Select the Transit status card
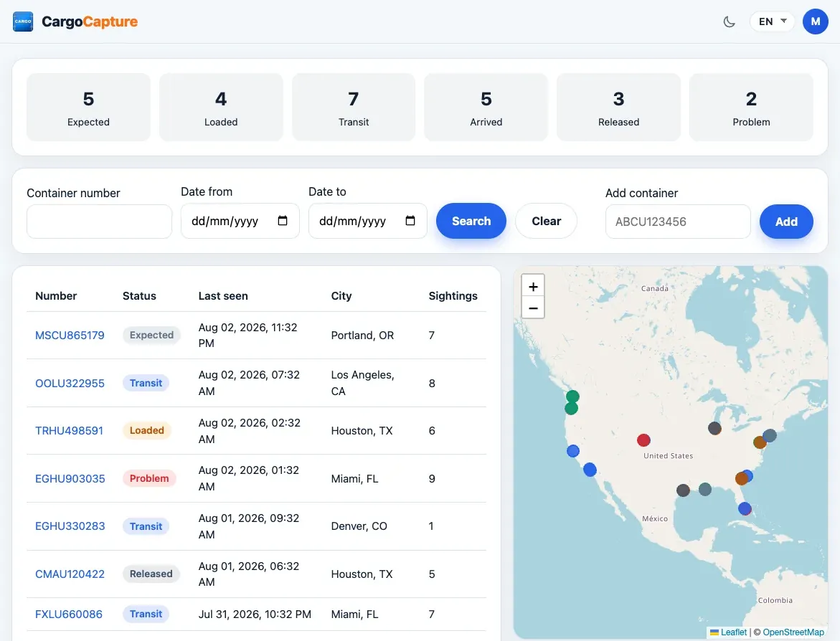This screenshot has width=840, height=641. coord(354,107)
